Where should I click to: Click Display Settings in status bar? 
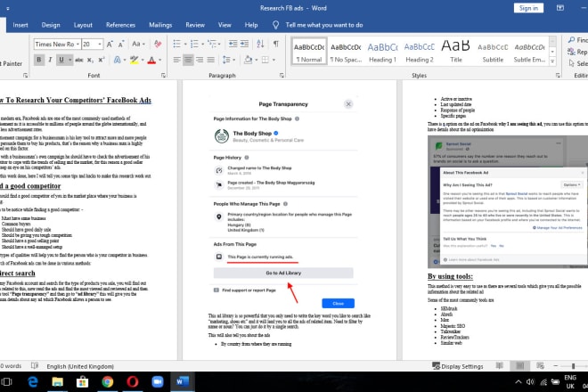coord(458,366)
